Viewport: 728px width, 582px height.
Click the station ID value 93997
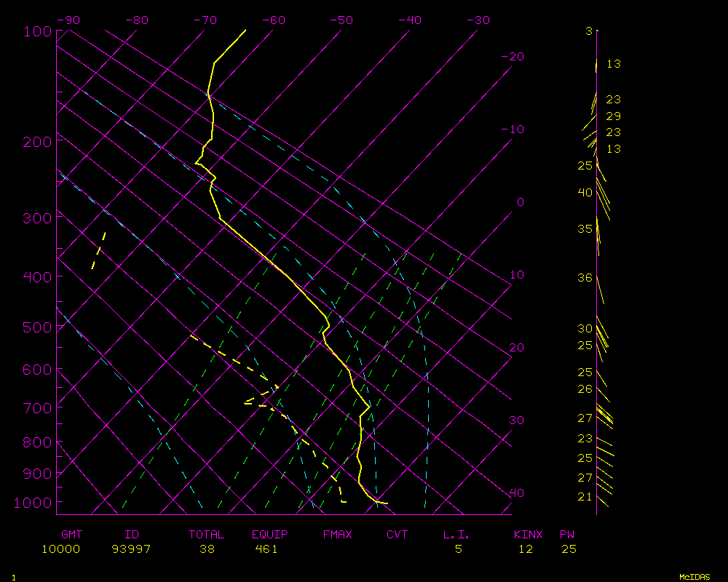point(131,549)
